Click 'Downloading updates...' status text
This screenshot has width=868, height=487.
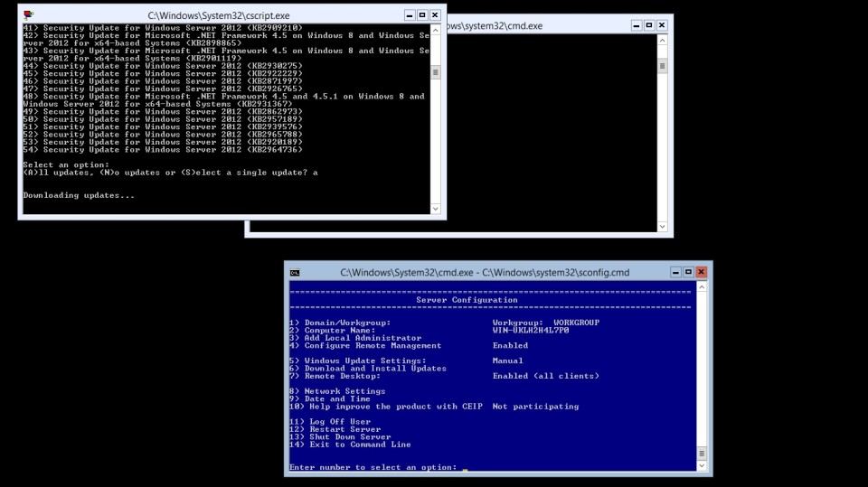(x=79, y=195)
